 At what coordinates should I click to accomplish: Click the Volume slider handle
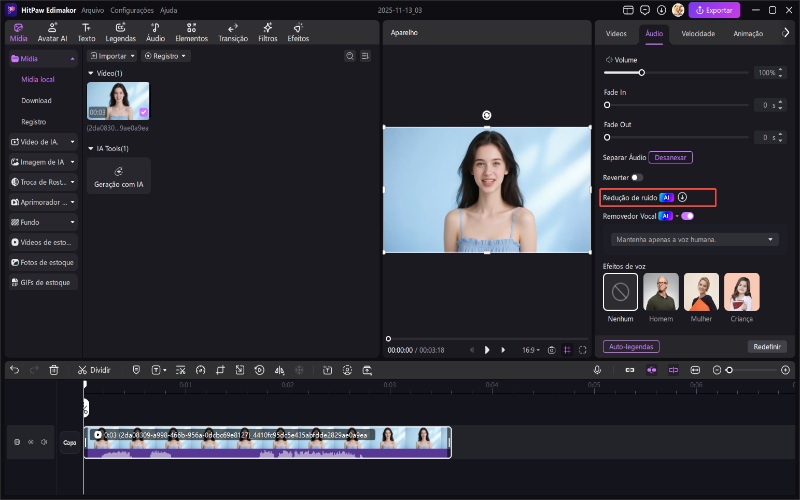coord(641,73)
